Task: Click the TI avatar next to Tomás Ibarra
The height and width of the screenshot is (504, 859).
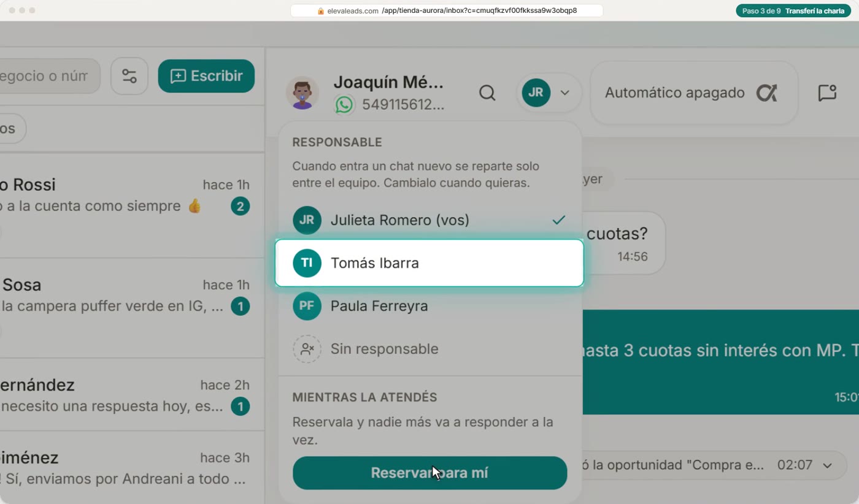Action: click(x=307, y=263)
